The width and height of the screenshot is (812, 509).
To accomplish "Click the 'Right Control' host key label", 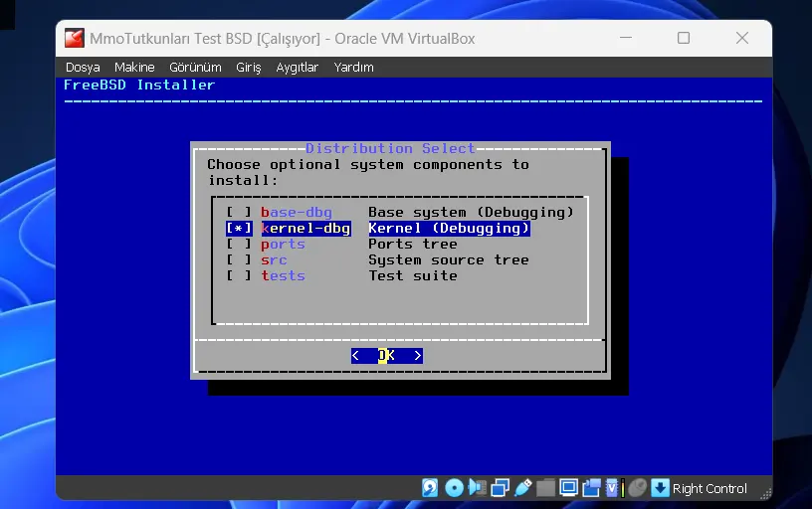I will 710,488.
